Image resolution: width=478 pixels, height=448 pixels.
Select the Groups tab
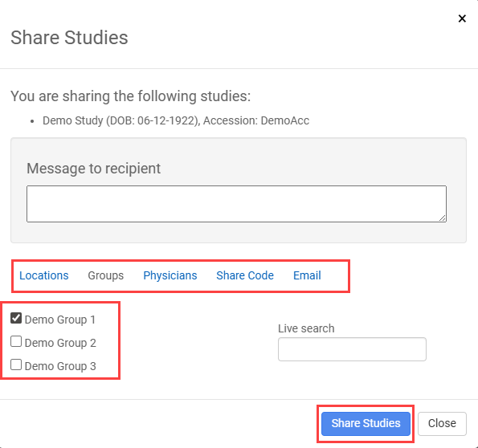[106, 275]
